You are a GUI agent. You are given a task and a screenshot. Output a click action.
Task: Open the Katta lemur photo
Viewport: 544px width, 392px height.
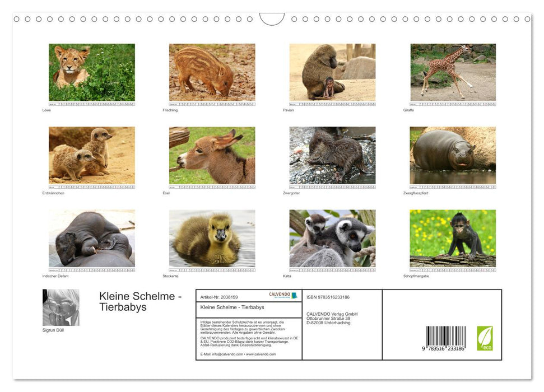click(x=332, y=238)
